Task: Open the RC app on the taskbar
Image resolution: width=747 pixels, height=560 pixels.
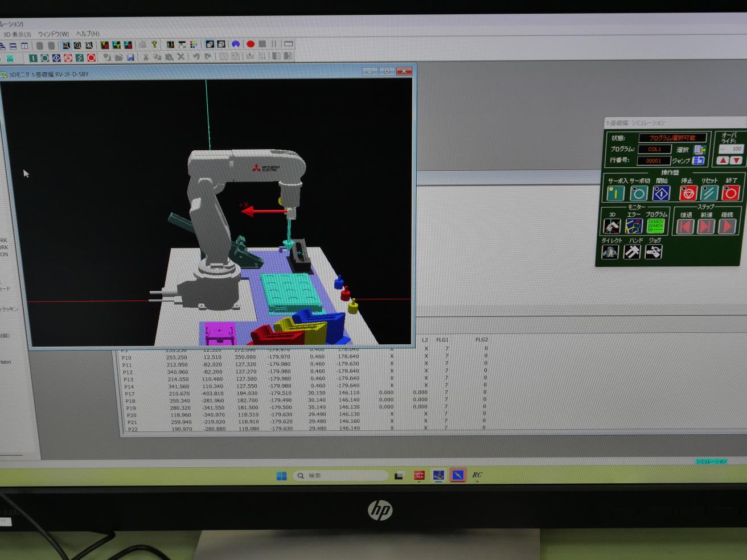Action: pos(477,475)
